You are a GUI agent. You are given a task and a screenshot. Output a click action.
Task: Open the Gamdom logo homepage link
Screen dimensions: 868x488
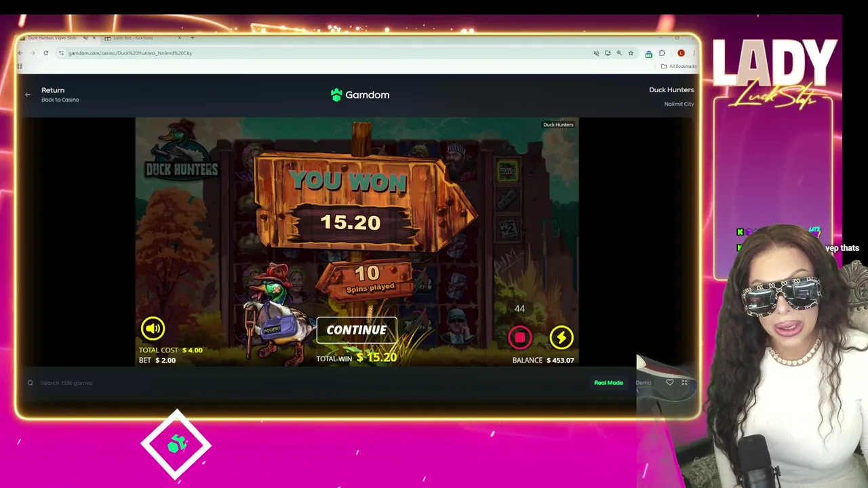[360, 95]
